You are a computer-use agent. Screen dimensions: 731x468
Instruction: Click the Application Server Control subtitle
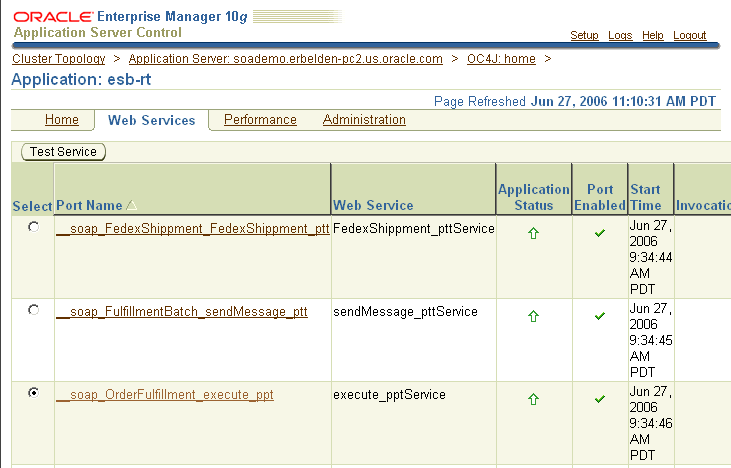[97, 33]
